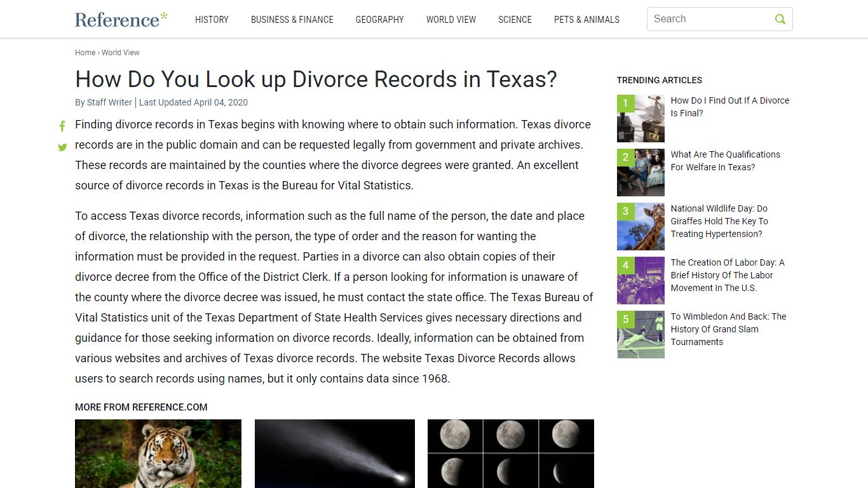Screen dimensions: 868x488
Task: Click the green search magnifier icon
Action: coord(780,19)
